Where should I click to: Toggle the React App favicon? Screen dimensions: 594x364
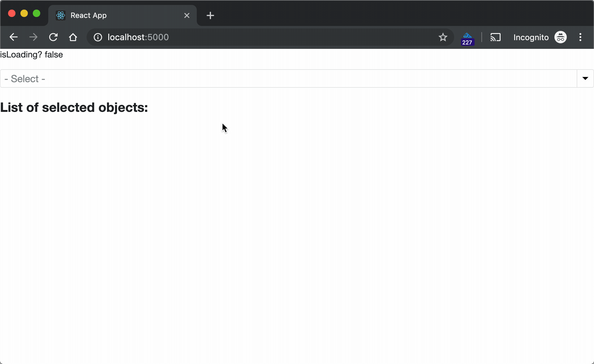click(x=61, y=15)
